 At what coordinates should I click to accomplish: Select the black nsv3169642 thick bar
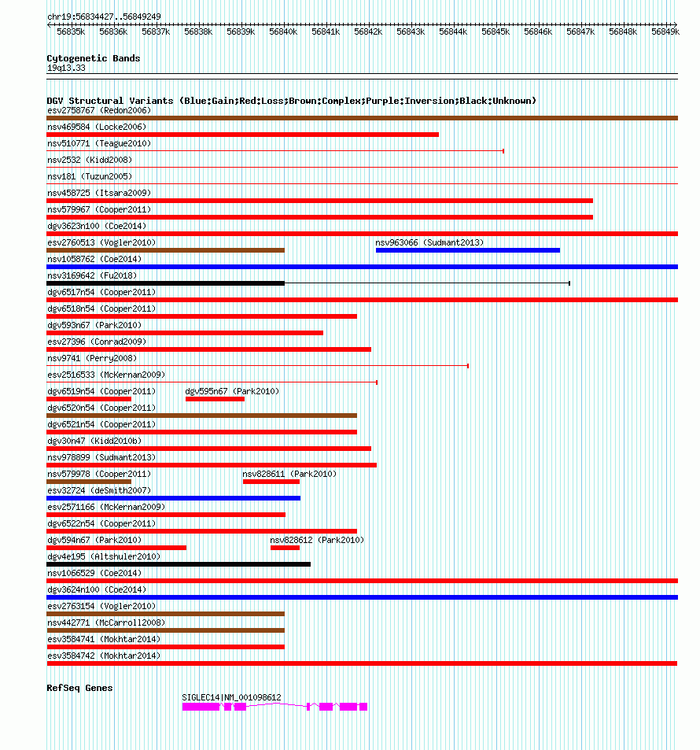165,283
